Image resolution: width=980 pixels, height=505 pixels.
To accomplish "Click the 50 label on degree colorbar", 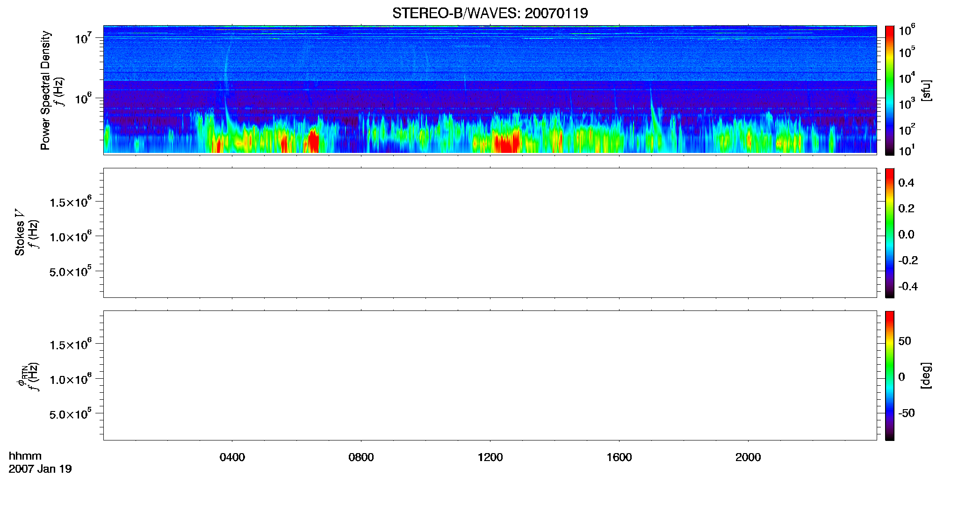I will coord(905,341).
